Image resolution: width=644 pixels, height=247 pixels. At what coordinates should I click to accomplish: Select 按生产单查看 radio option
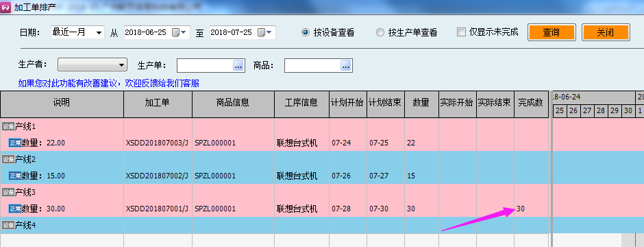click(380, 32)
